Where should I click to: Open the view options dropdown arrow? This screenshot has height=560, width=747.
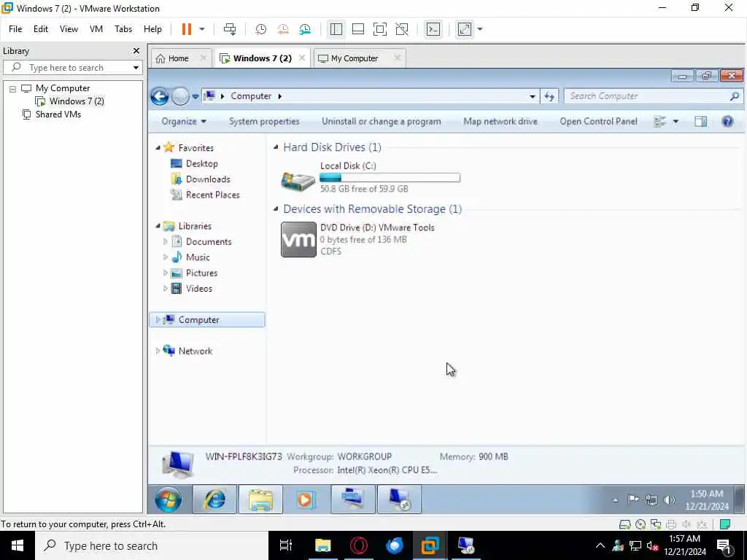pos(676,122)
